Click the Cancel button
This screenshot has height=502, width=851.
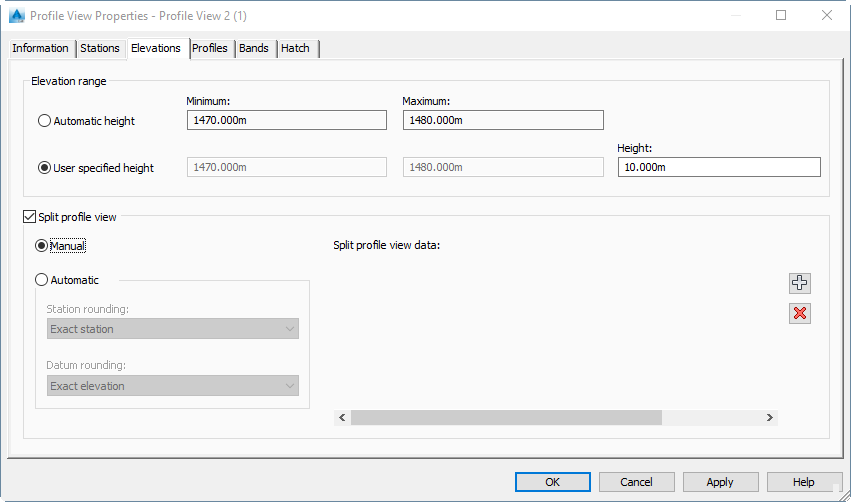coord(636,482)
